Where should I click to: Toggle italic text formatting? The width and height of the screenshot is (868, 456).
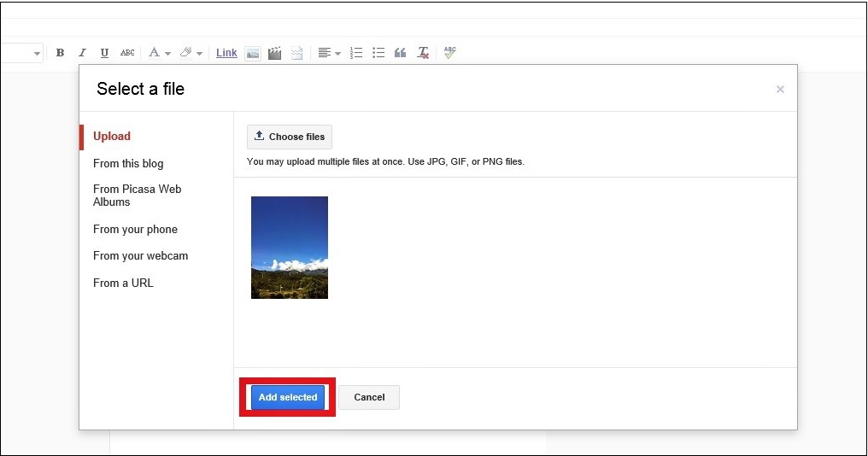point(82,53)
